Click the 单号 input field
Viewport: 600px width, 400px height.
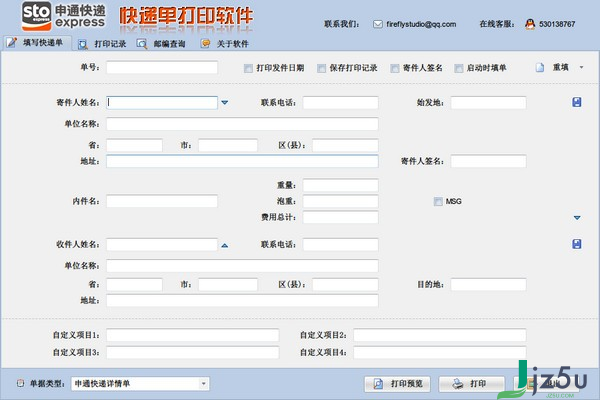click(162, 67)
